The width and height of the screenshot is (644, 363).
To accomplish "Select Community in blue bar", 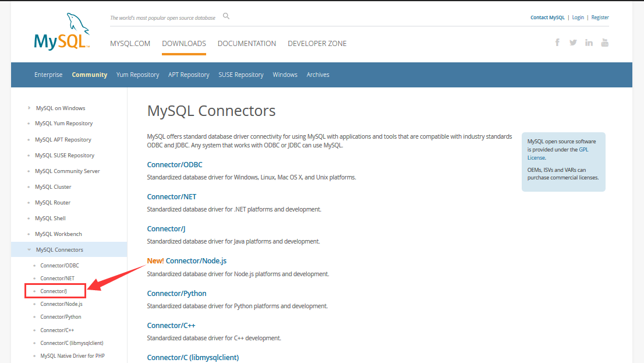I will tap(90, 75).
